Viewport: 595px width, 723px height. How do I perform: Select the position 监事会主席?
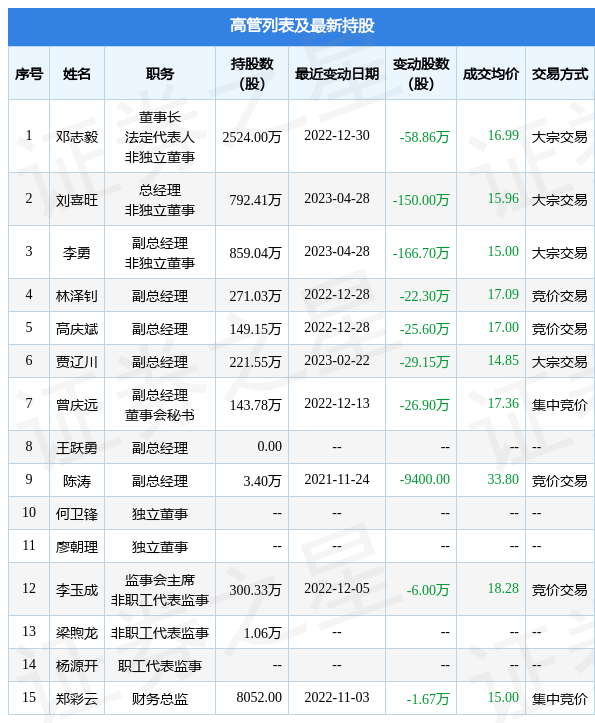[x=160, y=580]
